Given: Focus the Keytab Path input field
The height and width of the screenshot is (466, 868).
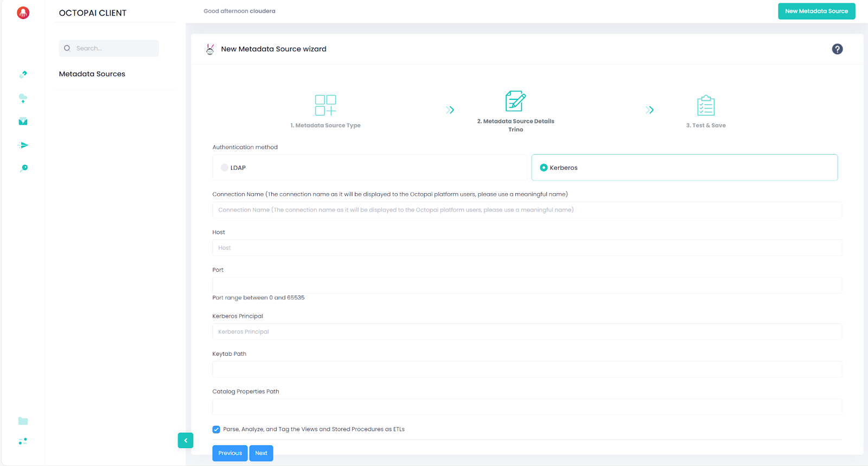Looking at the screenshot, I should (x=527, y=369).
